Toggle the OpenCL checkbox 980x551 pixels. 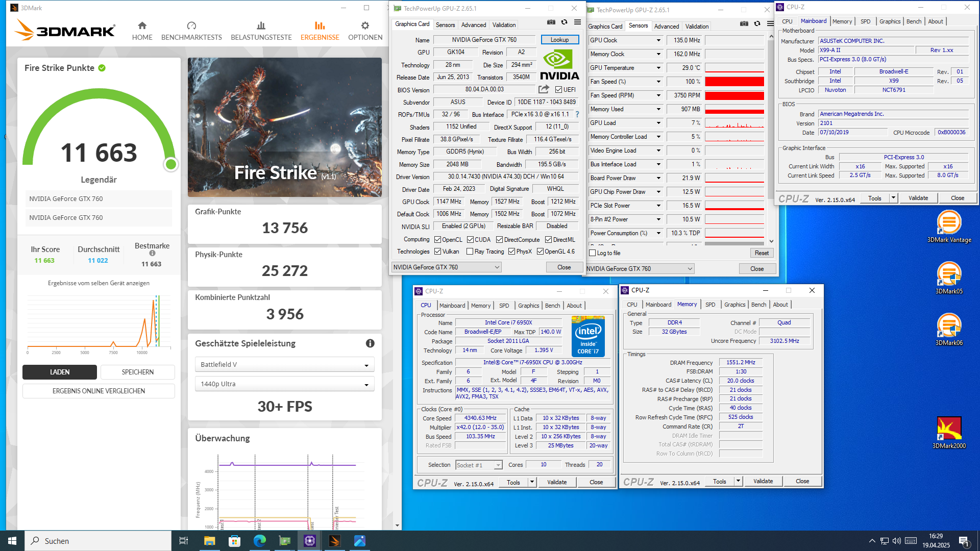[x=437, y=240]
